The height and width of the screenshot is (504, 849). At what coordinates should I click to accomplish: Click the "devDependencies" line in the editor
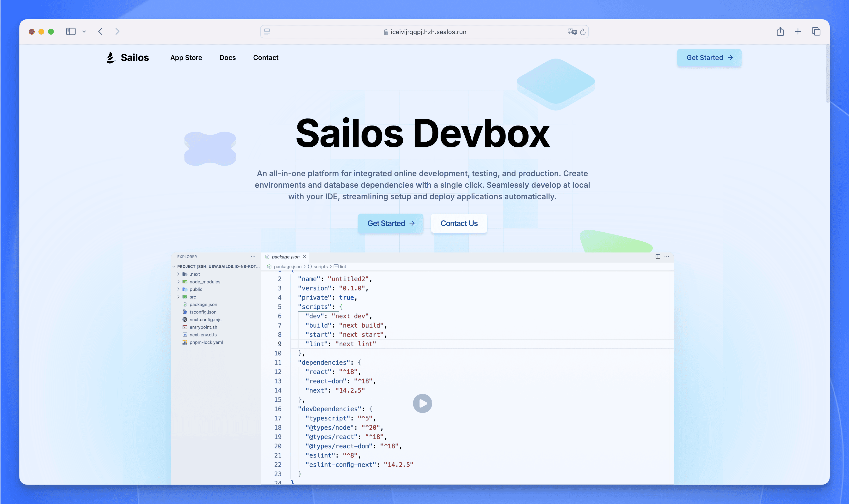(335, 409)
